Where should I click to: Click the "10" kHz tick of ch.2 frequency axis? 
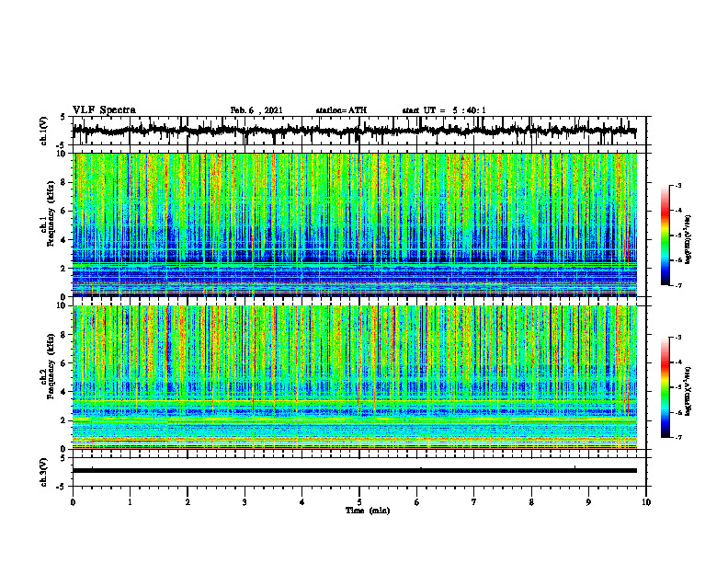tap(63, 306)
